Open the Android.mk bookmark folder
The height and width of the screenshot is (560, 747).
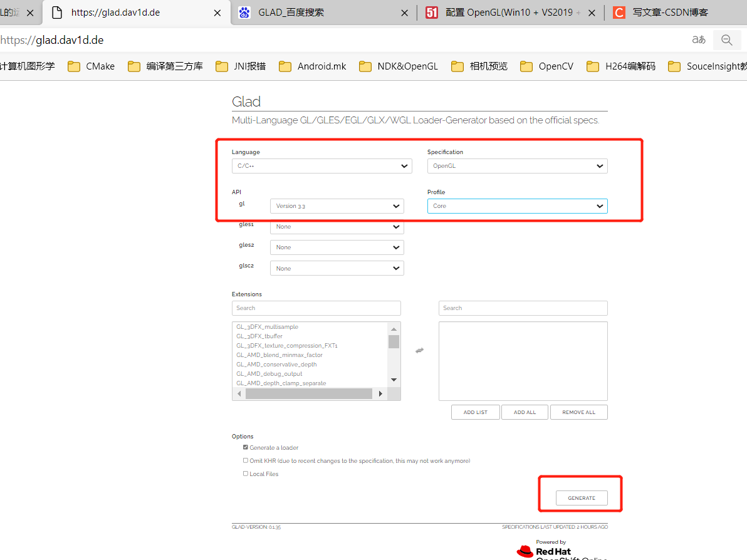tap(313, 66)
